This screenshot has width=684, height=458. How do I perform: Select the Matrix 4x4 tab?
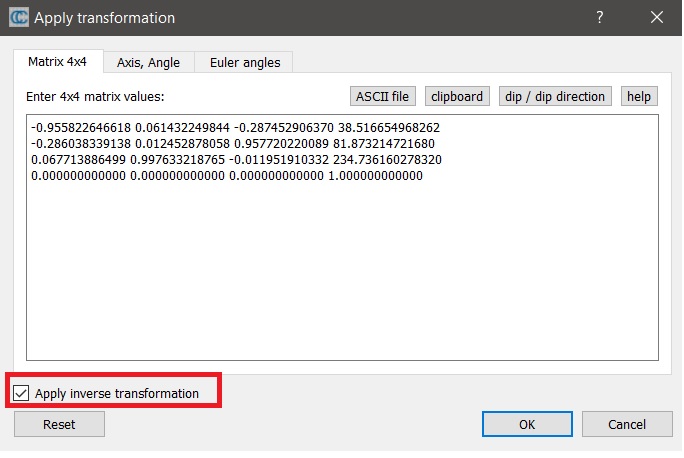[58, 62]
